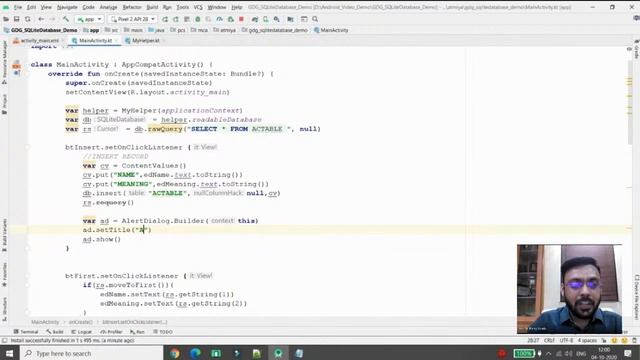
Task: Click the MainActivity code breadcrumb at bottom
Action: coord(45,322)
